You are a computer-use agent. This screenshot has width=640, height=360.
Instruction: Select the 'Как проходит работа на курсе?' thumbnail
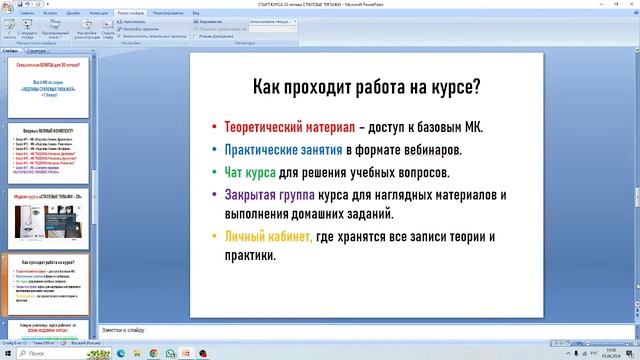(48, 284)
